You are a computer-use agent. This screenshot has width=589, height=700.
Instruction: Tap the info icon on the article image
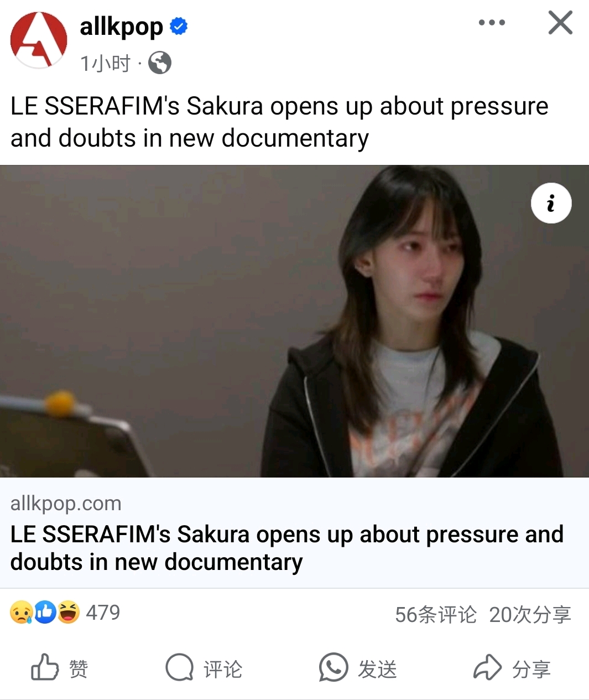tap(551, 203)
